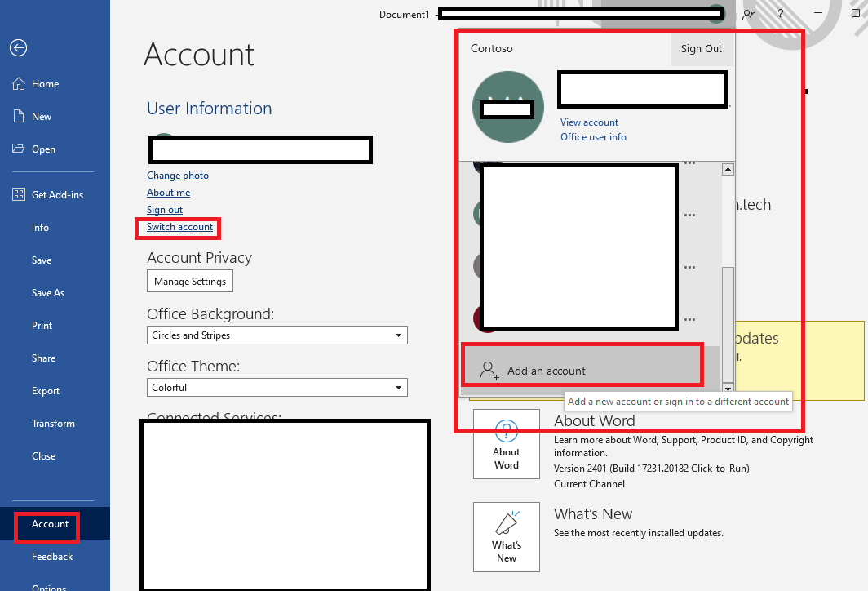Click the Manage Settings button
Image resolution: width=868 pixels, height=591 pixels.
[x=190, y=282]
